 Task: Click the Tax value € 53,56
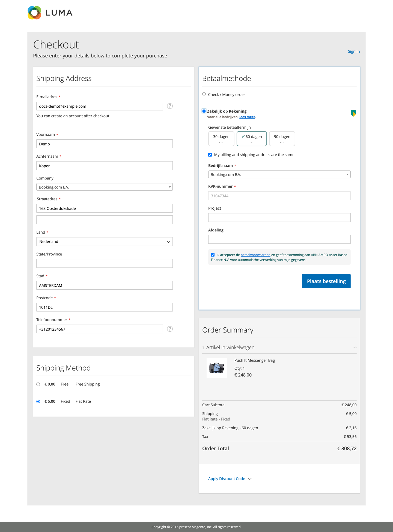click(x=350, y=437)
